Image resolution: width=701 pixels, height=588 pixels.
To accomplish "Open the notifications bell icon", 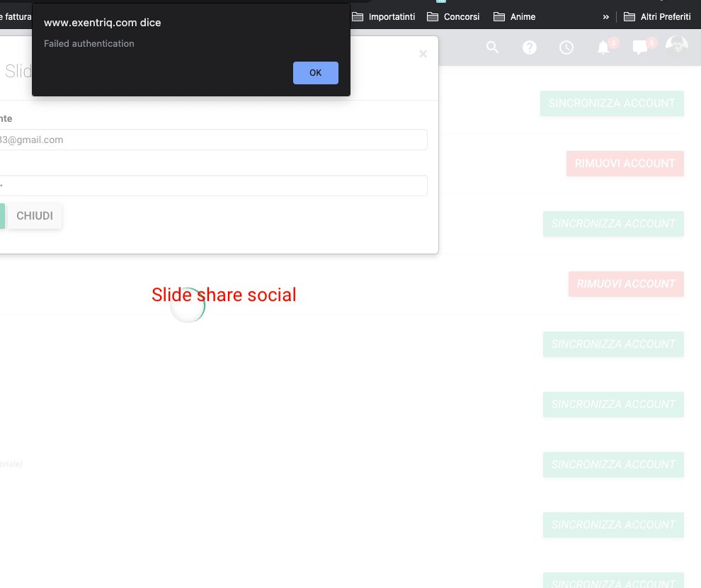I will 603,47.
